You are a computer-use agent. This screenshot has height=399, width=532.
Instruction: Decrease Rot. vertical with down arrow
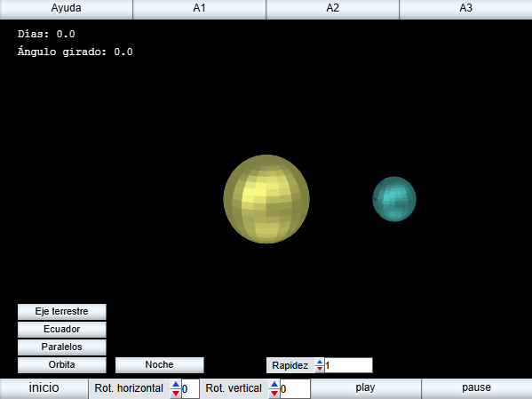(x=274, y=394)
